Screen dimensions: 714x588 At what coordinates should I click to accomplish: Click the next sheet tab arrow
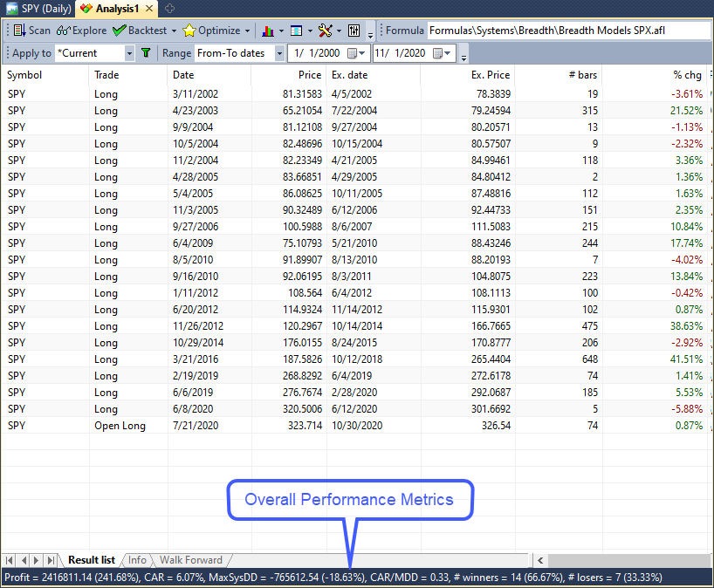point(37,560)
